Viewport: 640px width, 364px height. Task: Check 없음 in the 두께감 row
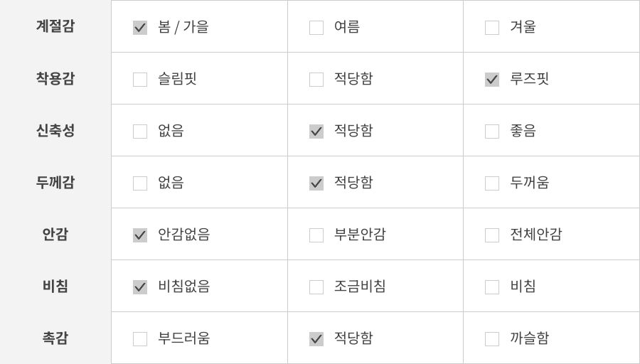(x=140, y=183)
